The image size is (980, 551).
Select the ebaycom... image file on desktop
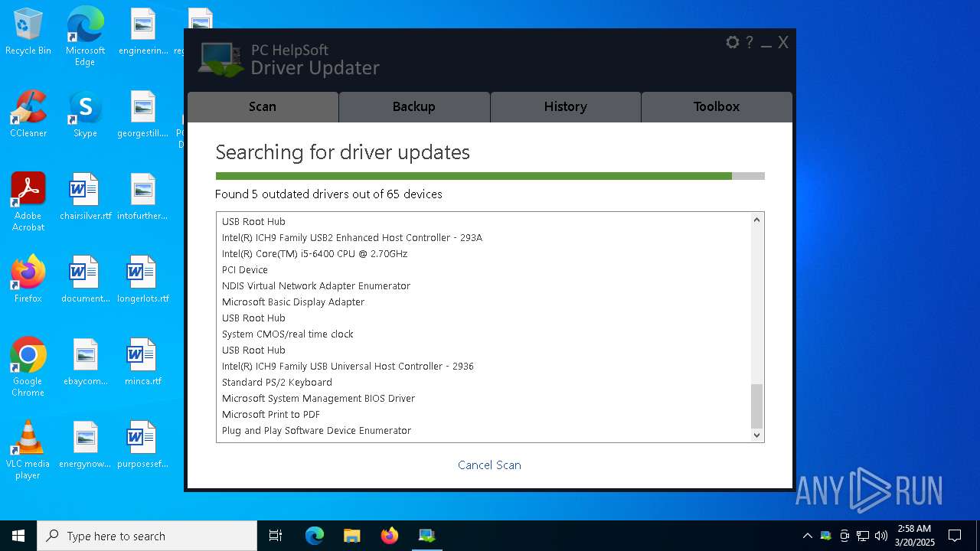coord(85,363)
